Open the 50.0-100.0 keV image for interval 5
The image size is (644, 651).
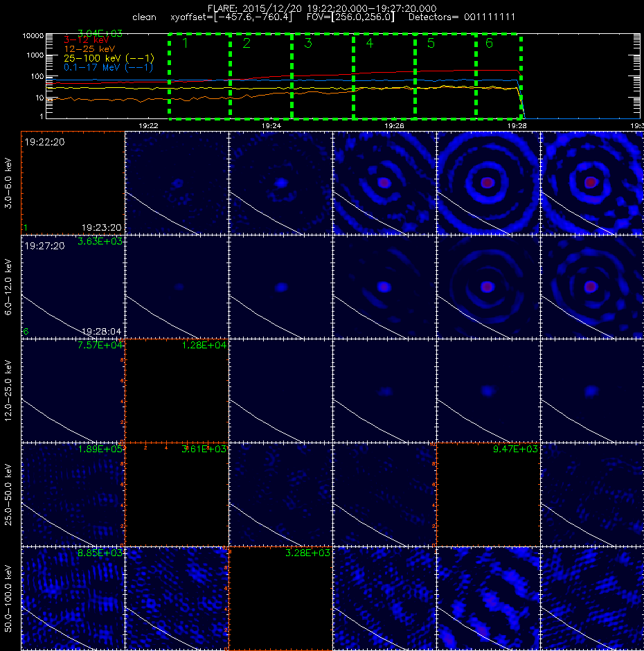click(x=488, y=598)
